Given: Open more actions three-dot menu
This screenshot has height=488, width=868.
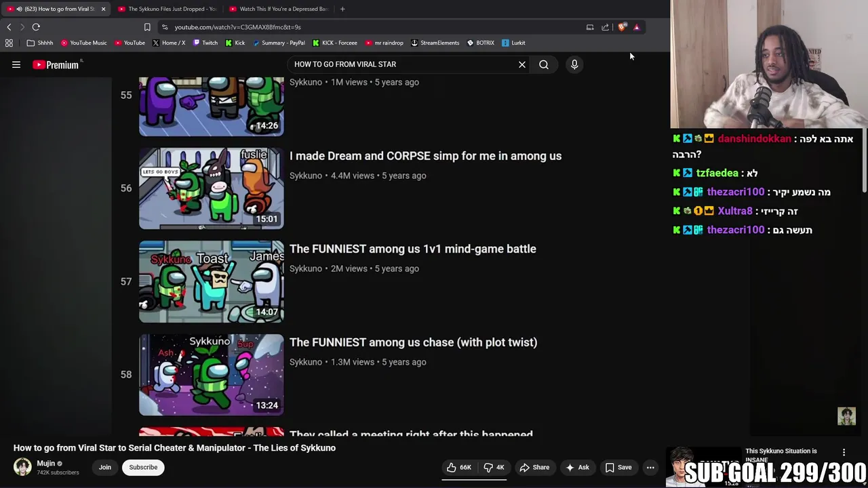Looking at the screenshot, I should tap(650, 467).
